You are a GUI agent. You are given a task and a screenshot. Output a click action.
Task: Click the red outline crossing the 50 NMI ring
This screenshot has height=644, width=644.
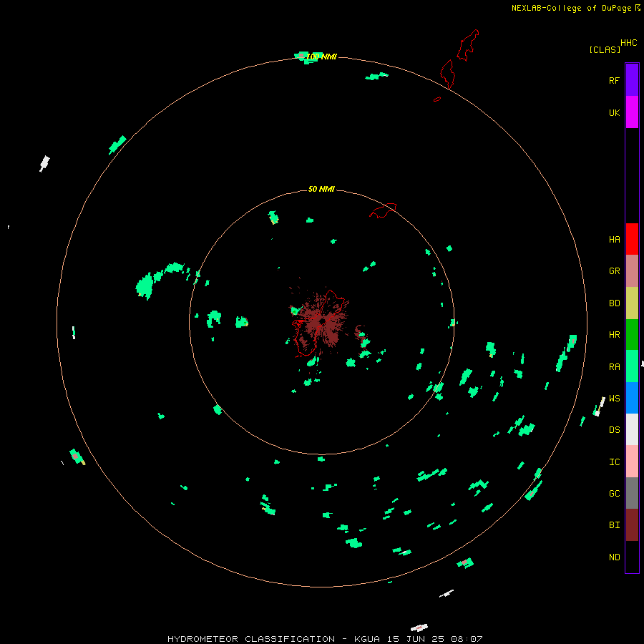(383, 210)
